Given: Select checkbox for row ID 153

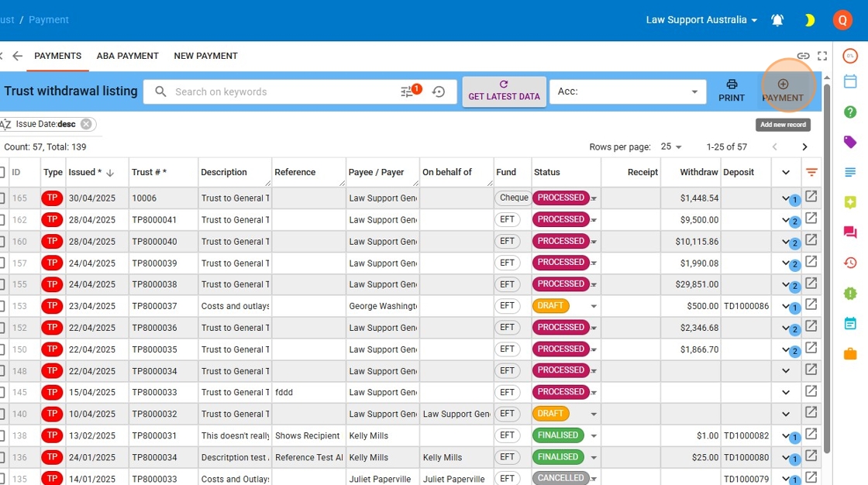Looking at the screenshot, I should point(2,306).
